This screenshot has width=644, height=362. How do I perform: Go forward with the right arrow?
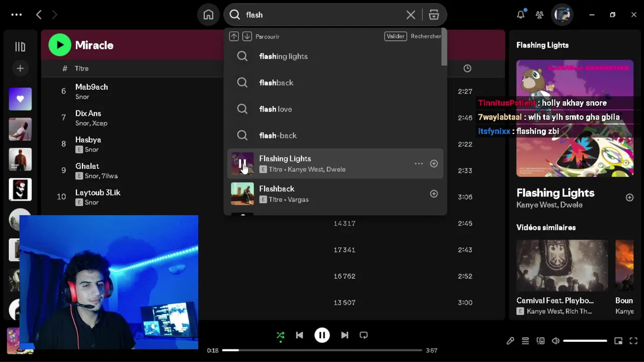(54, 15)
